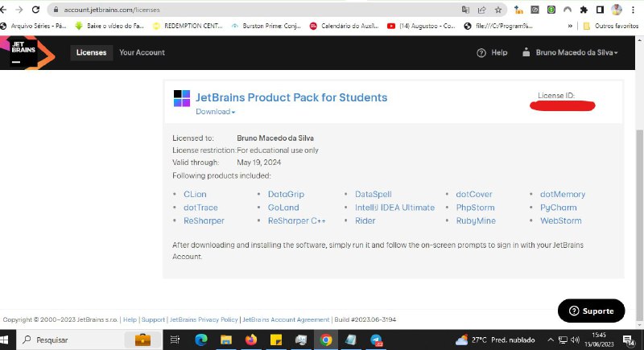Click the Suporte button
The image size is (644, 350).
tap(591, 311)
